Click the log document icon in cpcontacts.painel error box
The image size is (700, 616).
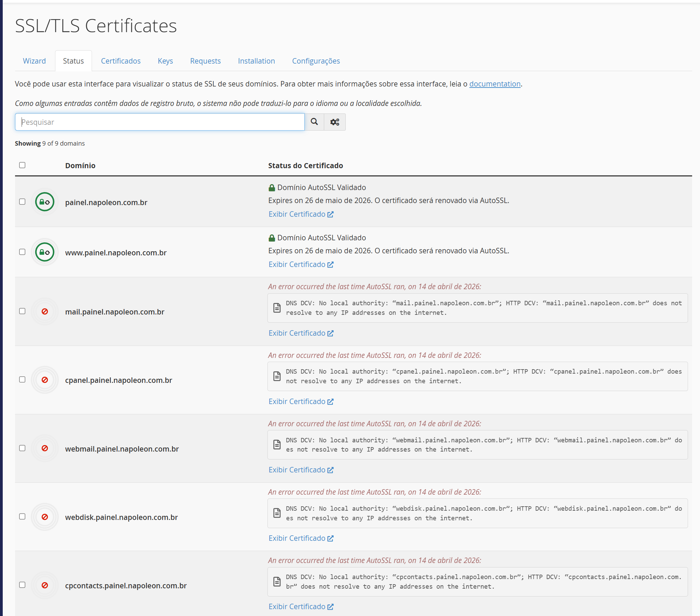point(277,582)
